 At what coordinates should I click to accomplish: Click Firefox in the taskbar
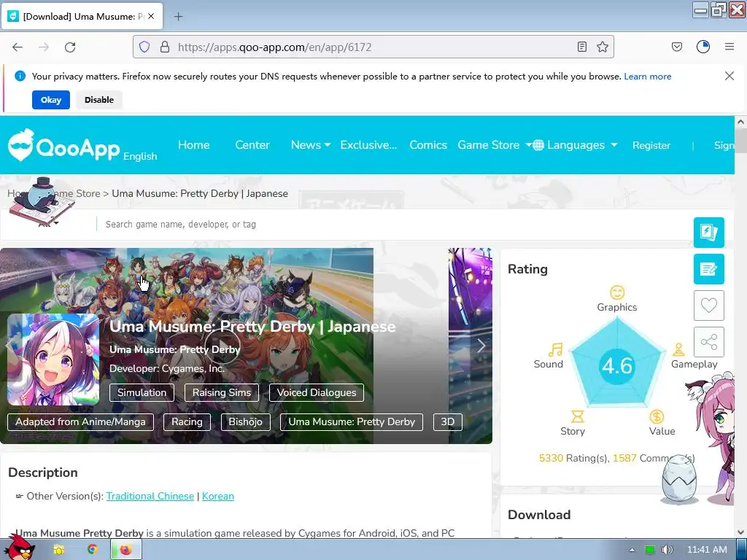[x=125, y=550]
